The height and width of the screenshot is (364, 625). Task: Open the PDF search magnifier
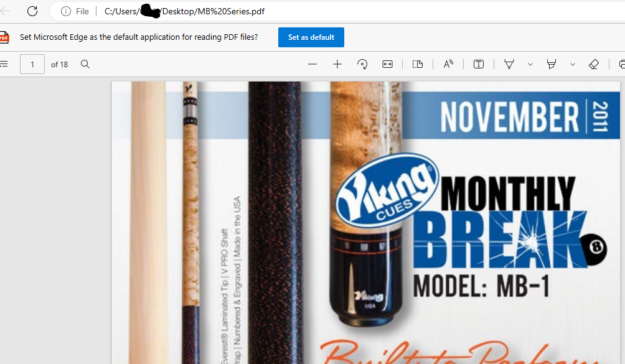85,64
